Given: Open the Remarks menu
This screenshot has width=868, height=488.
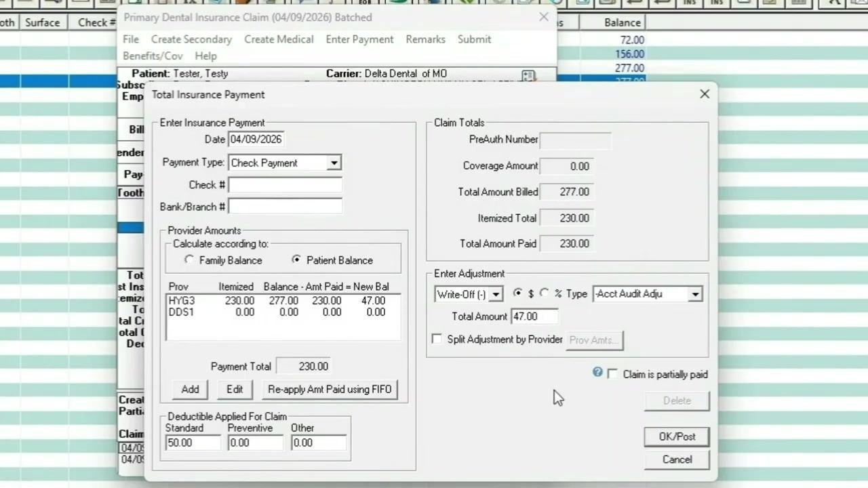Looking at the screenshot, I should coord(425,39).
